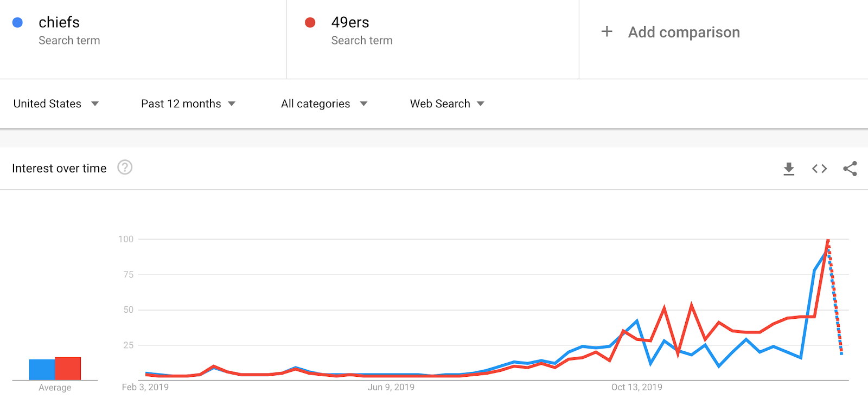The height and width of the screenshot is (399, 868).
Task: Select the red Average bar for 49ers
Action: 68,369
